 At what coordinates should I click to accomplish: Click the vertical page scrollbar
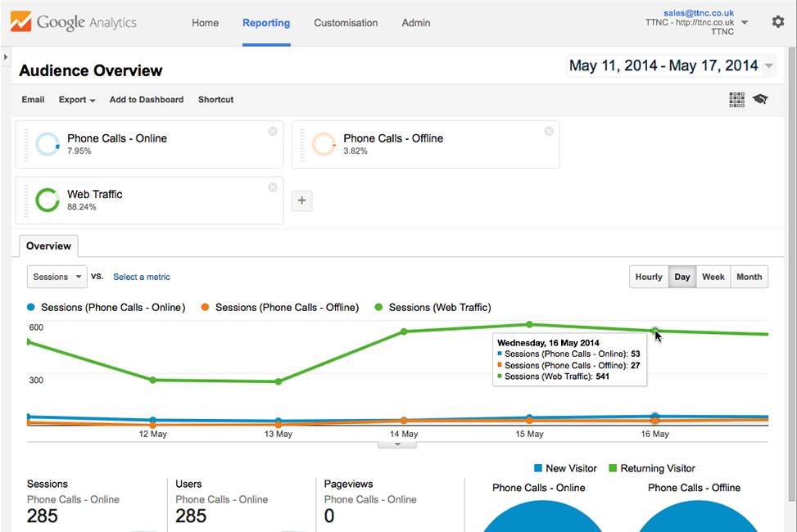click(791, 274)
